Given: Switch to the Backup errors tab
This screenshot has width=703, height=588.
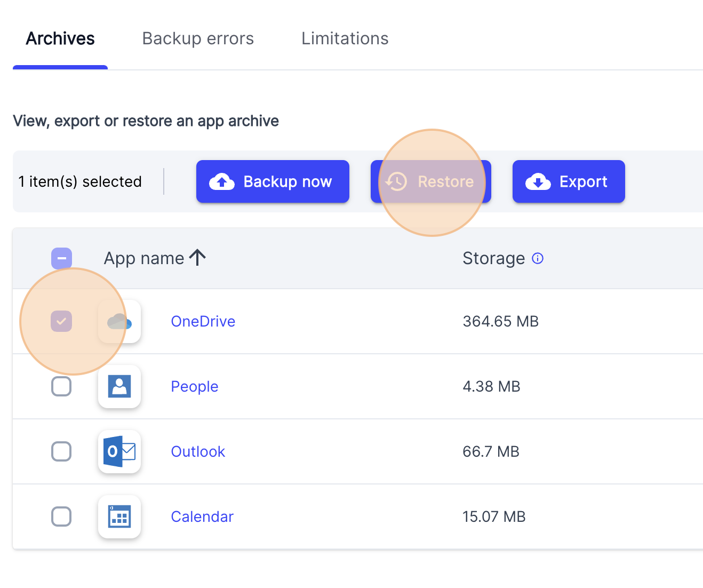Looking at the screenshot, I should [198, 38].
